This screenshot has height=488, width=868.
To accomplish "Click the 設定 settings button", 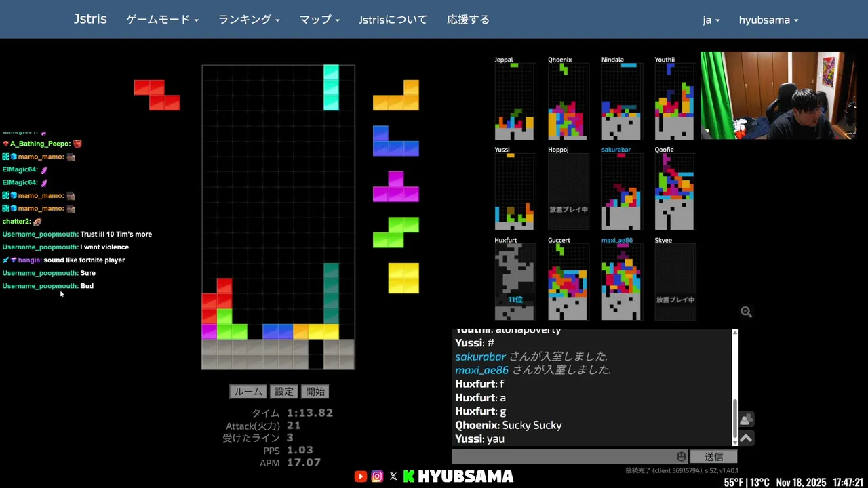I will click(284, 392).
